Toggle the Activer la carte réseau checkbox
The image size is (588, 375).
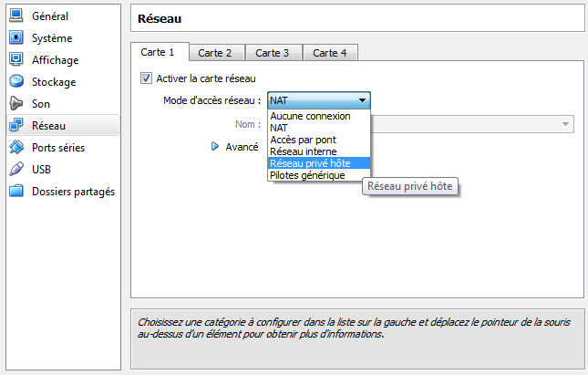[146, 79]
